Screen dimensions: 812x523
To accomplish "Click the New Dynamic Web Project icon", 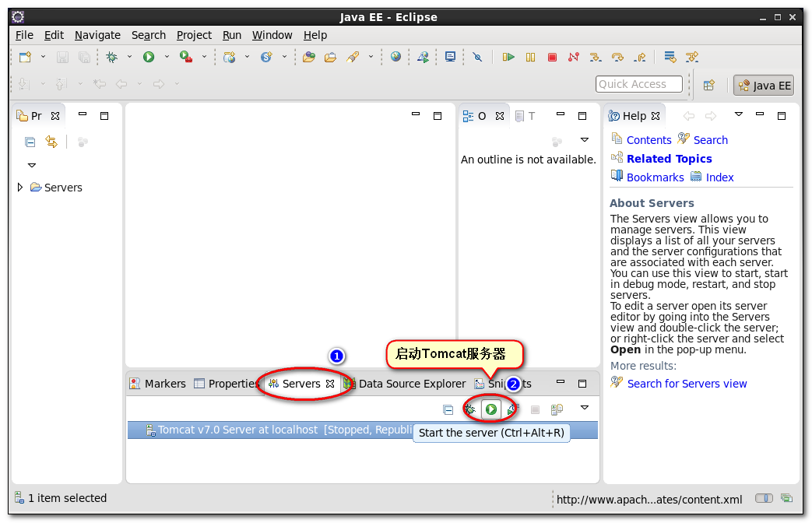I will (230, 57).
